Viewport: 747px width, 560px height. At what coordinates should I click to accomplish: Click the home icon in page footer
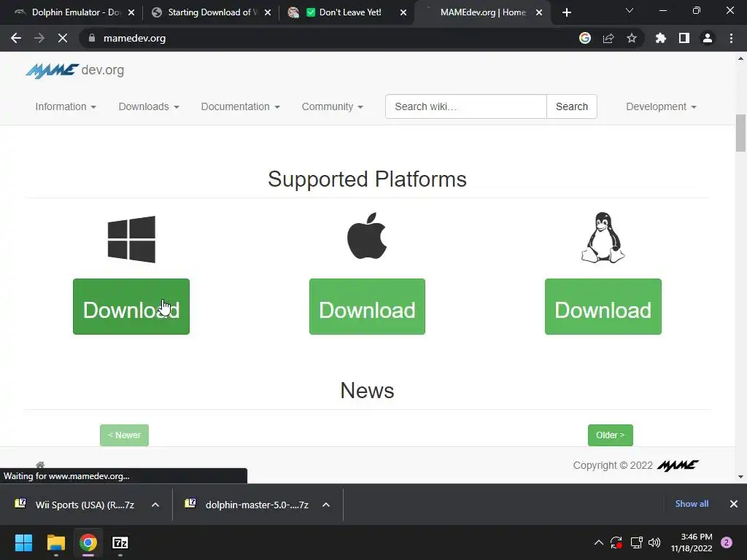click(x=40, y=464)
